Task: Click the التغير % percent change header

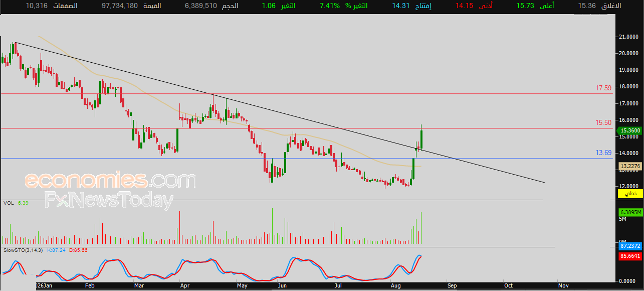Action: (355, 6)
